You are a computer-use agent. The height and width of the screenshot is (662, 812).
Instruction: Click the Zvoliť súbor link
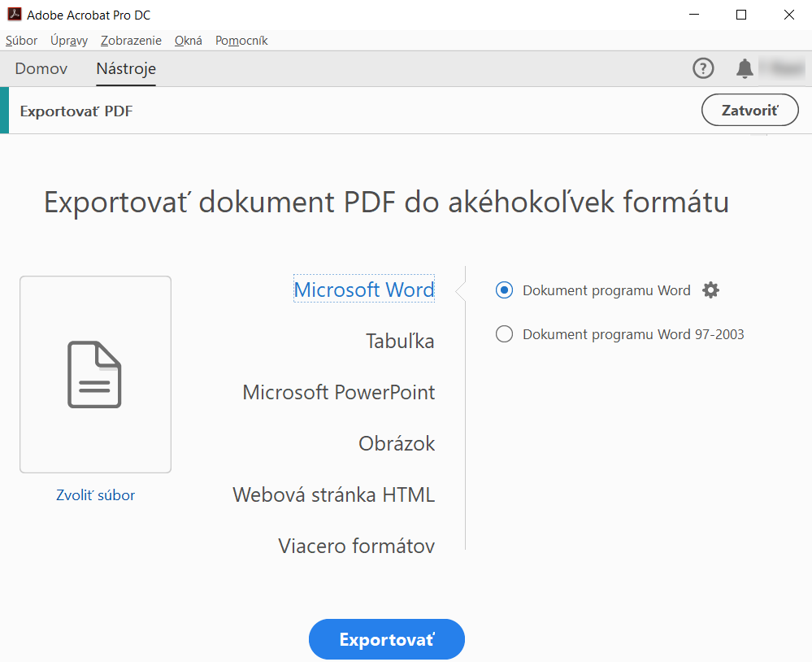pos(95,494)
